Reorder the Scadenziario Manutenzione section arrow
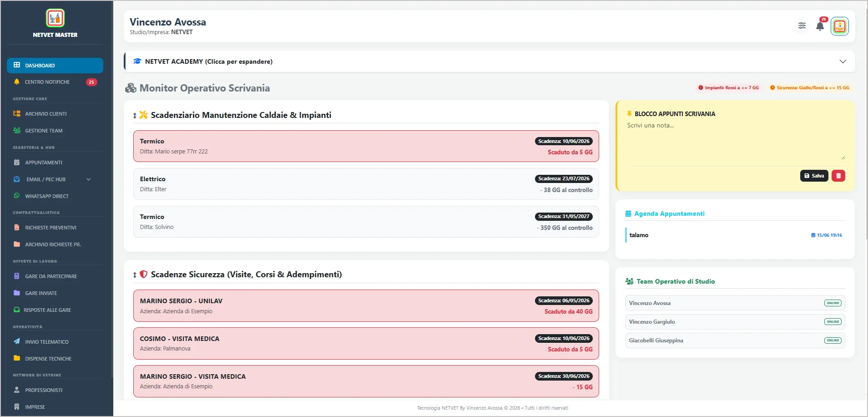Viewport: 868px width, 417px height. coord(135,116)
